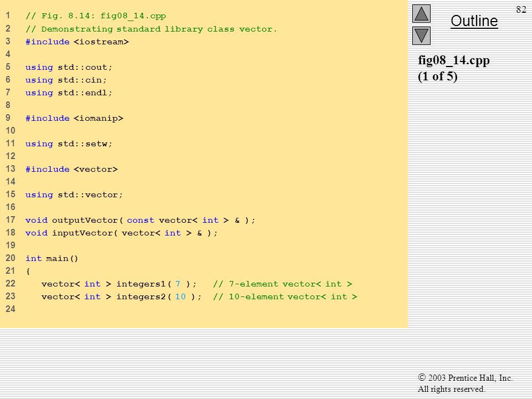This screenshot has height=399, width=532.
Task: Click the outputVector function prototype
Action: tap(140, 220)
